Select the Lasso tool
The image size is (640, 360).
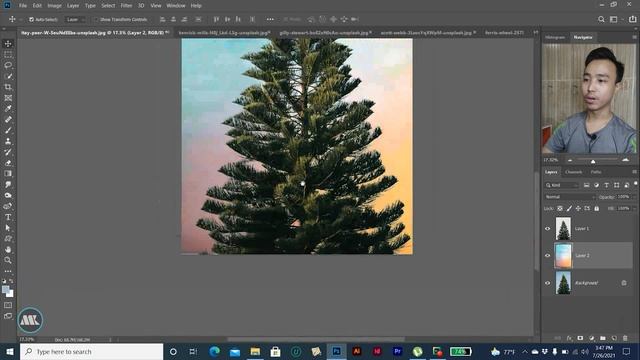[x=8, y=65]
